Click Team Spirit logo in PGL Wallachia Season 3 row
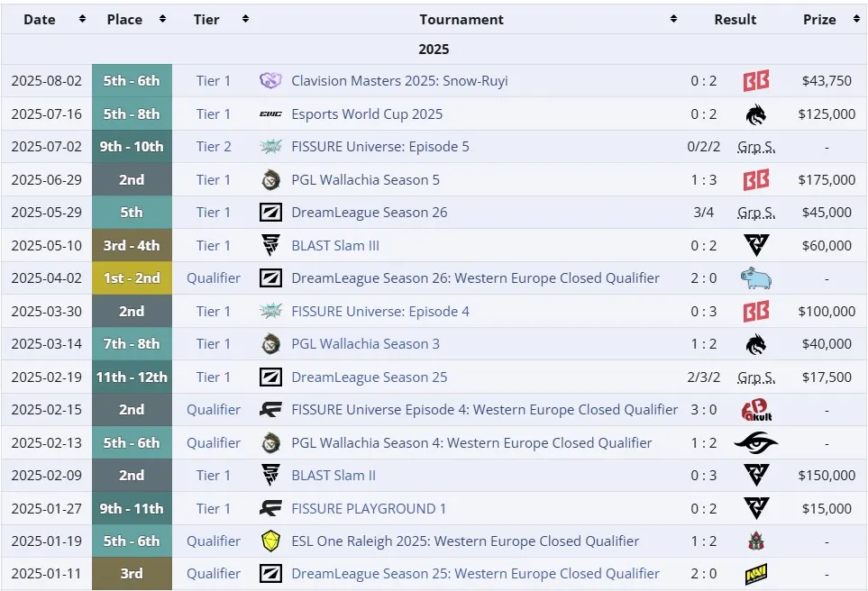The image size is (868, 591). (756, 344)
